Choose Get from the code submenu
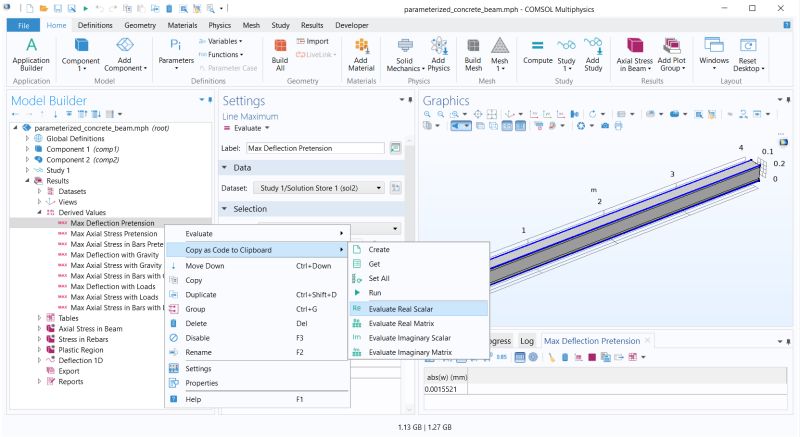The height and width of the screenshot is (437, 800). (419, 264)
